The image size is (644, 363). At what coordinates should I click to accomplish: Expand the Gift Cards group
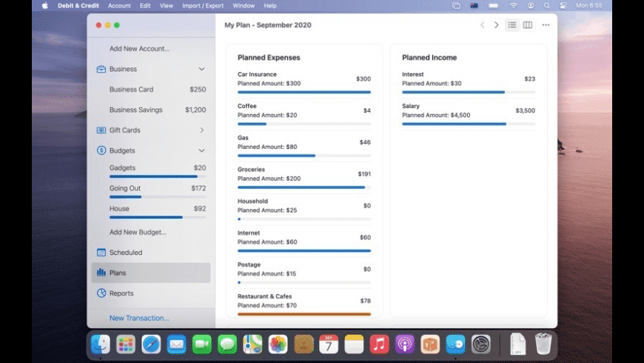(x=201, y=130)
